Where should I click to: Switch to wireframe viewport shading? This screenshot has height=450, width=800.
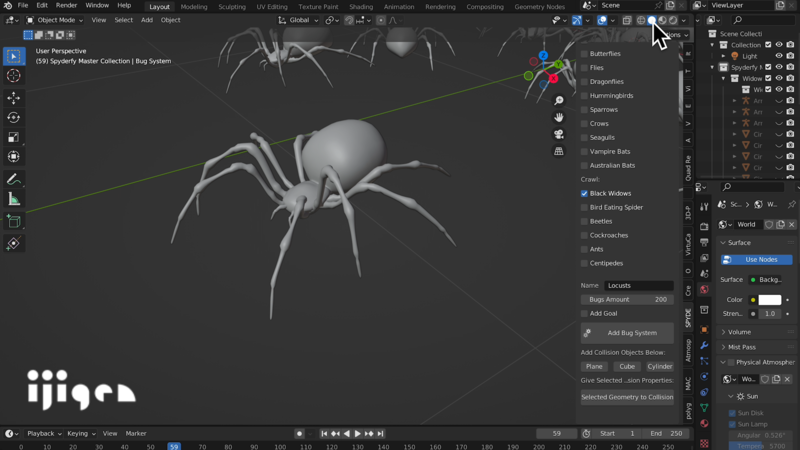click(x=641, y=20)
